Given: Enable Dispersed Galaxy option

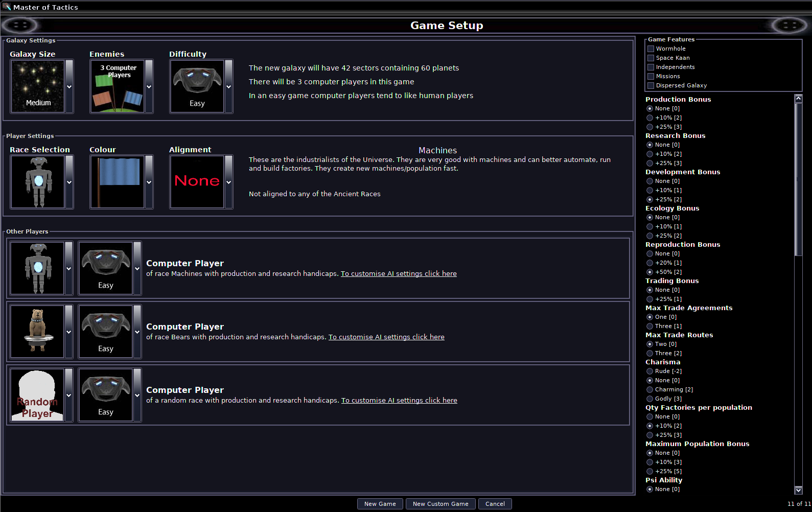Looking at the screenshot, I should [x=651, y=86].
